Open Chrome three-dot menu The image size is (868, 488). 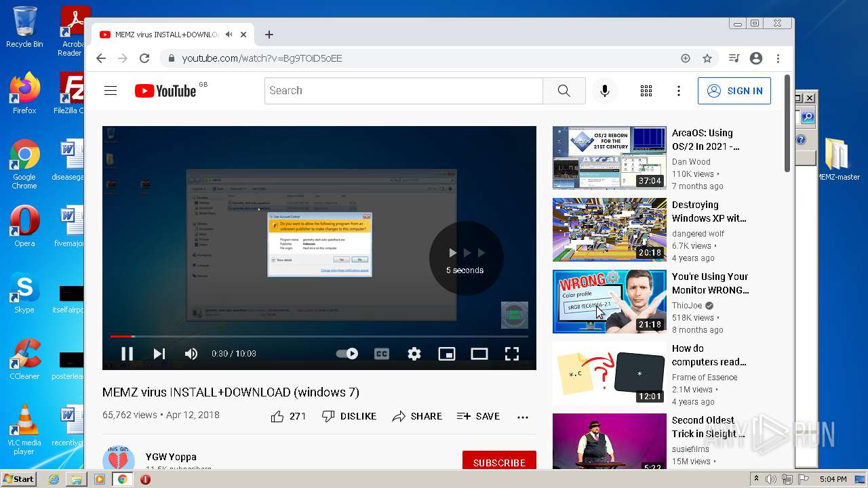778,58
